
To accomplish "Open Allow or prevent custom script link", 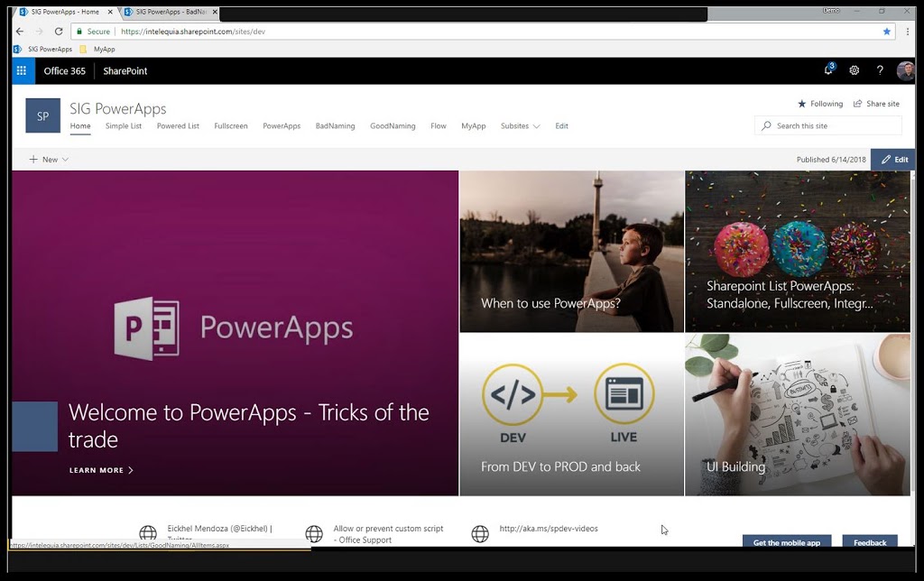I will coord(388,534).
